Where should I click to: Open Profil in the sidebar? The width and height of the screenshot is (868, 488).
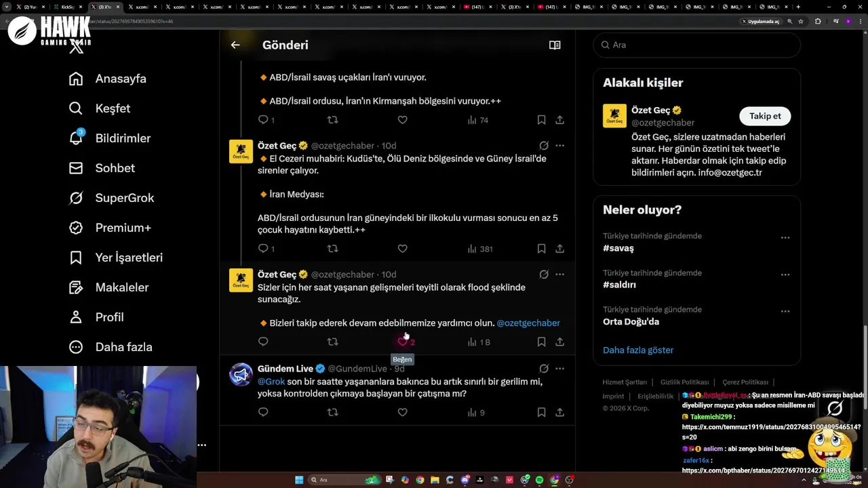tap(96, 317)
